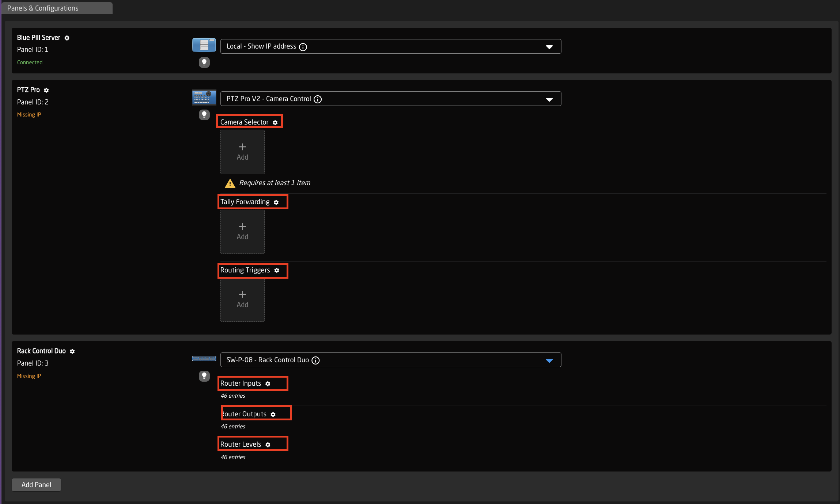Open the Router Levels gear settings
Viewport: 840px width, 504px height.
coord(268,445)
